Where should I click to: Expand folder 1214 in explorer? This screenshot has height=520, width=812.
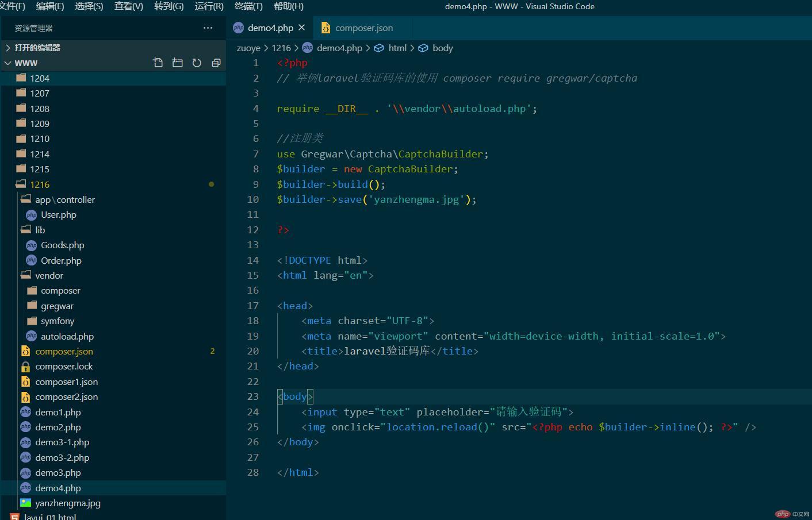(x=113, y=154)
